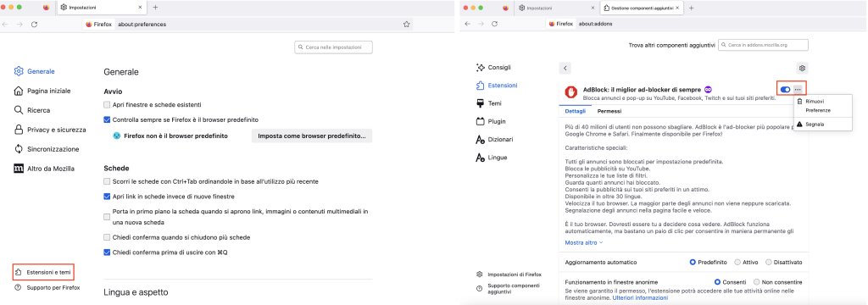The width and height of the screenshot is (868, 305).
Task: Click Imposta come browser predefinito button
Action: [312, 136]
